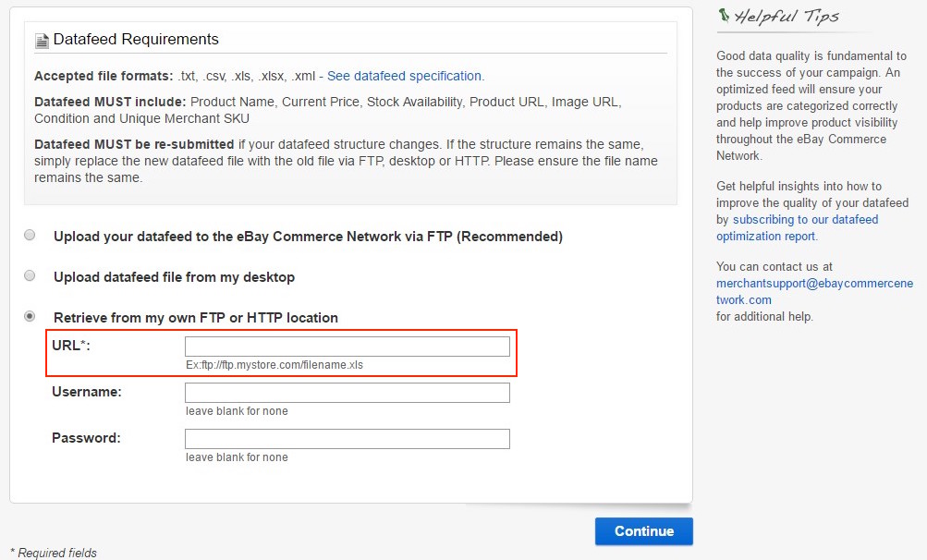Click the 'Datafeed MUST include:' text

110,102
